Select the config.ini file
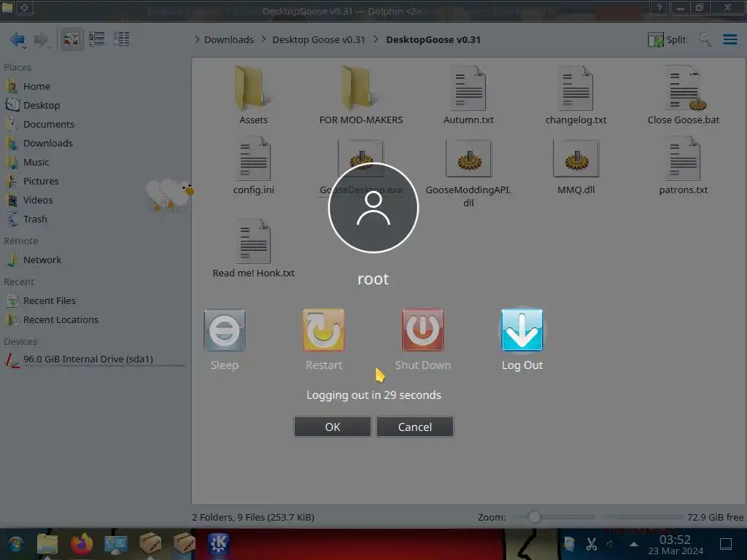This screenshot has height=560, width=747. point(253,166)
